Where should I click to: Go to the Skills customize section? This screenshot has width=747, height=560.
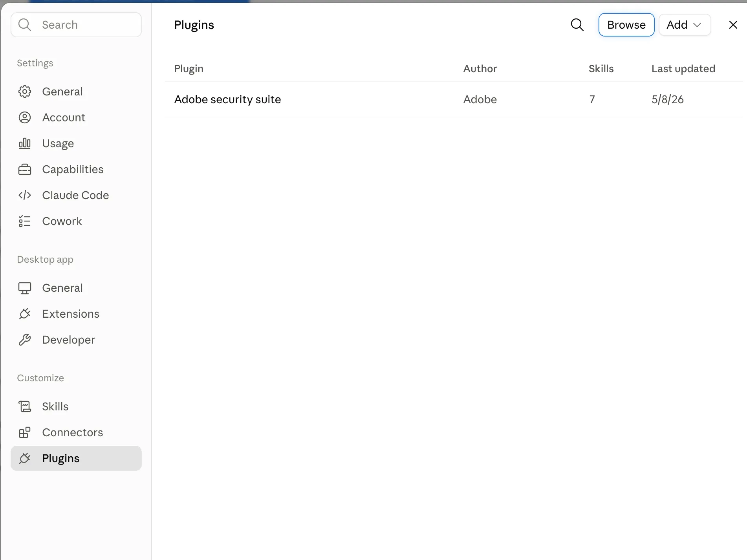[x=76, y=406]
